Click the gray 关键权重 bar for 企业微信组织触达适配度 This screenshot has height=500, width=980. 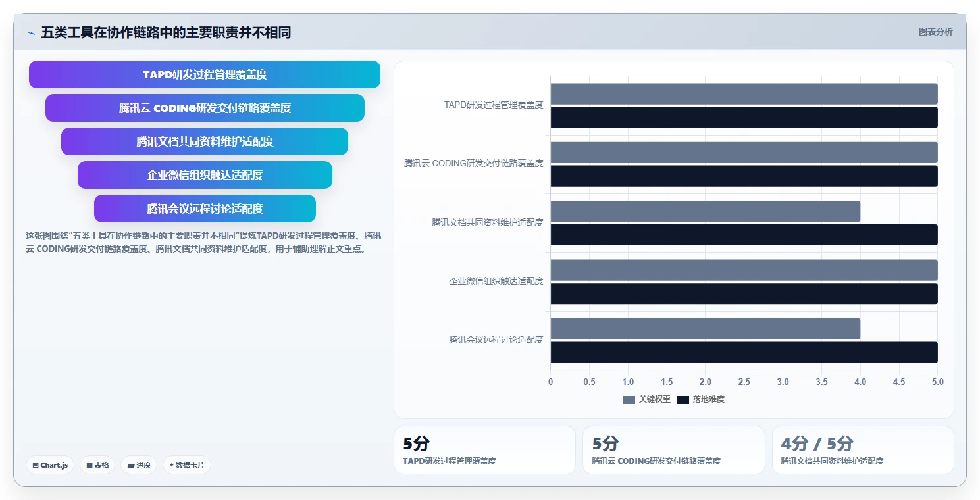tap(744, 270)
